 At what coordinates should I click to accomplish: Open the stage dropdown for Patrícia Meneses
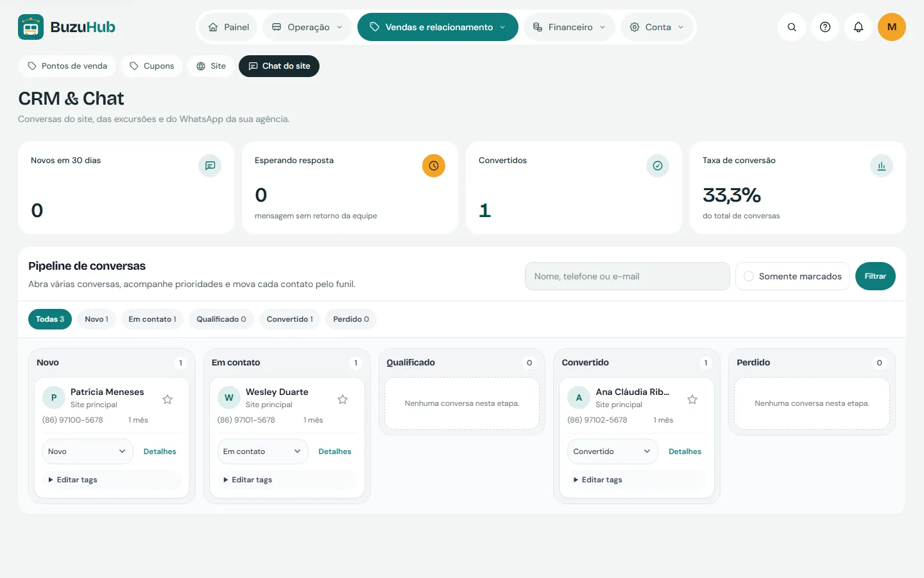[87, 451]
